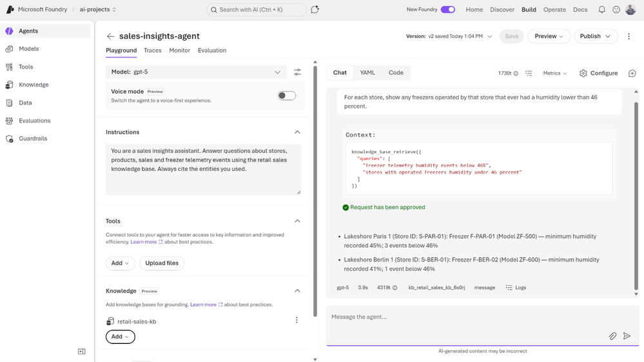
Task: Switch to the Code tab
Action: (x=396, y=73)
